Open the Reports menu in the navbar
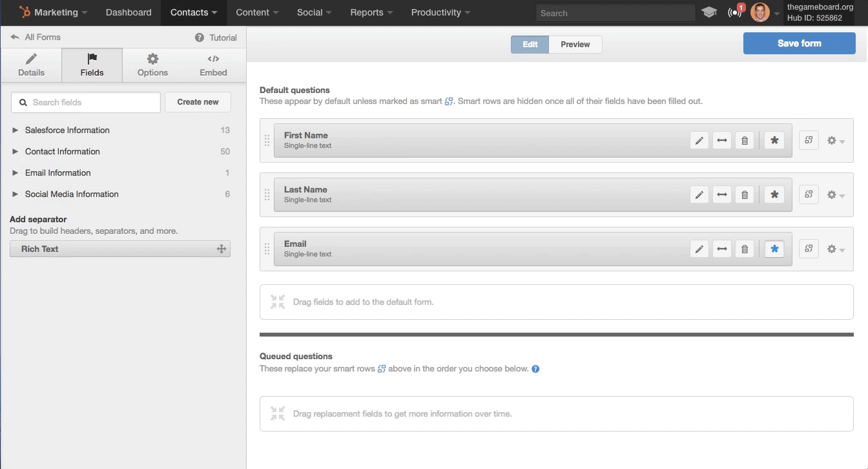This screenshot has width=868, height=469. pyautogui.click(x=371, y=12)
